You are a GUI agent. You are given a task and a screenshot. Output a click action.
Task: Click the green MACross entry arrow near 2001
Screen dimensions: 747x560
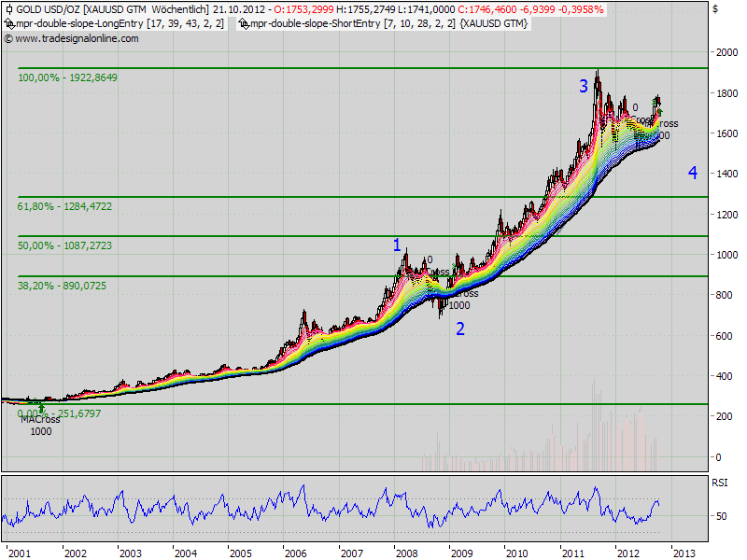click(41, 408)
